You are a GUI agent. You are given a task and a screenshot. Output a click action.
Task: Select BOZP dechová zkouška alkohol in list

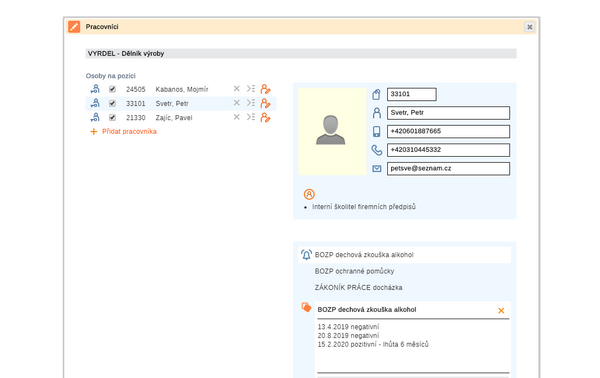[x=404, y=255]
